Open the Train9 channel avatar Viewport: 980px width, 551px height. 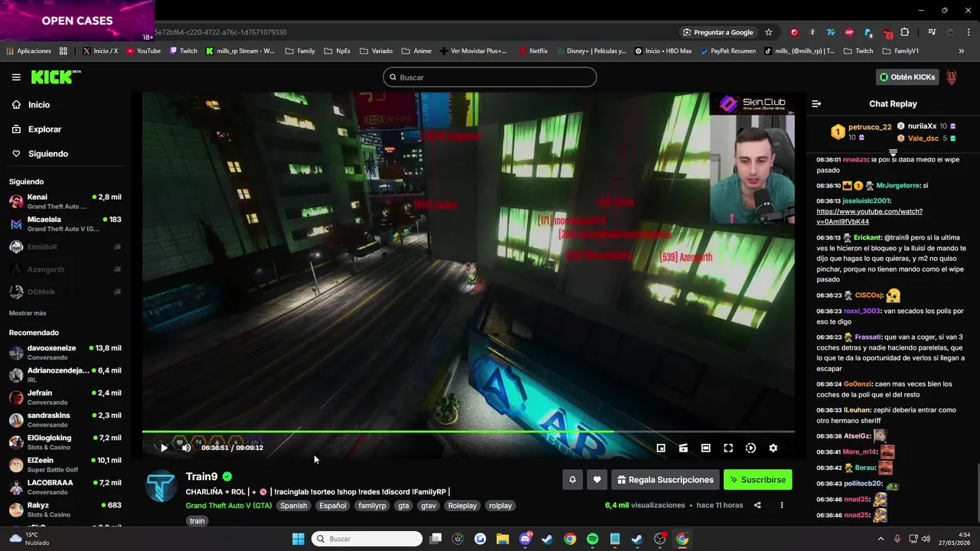click(x=162, y=487)
